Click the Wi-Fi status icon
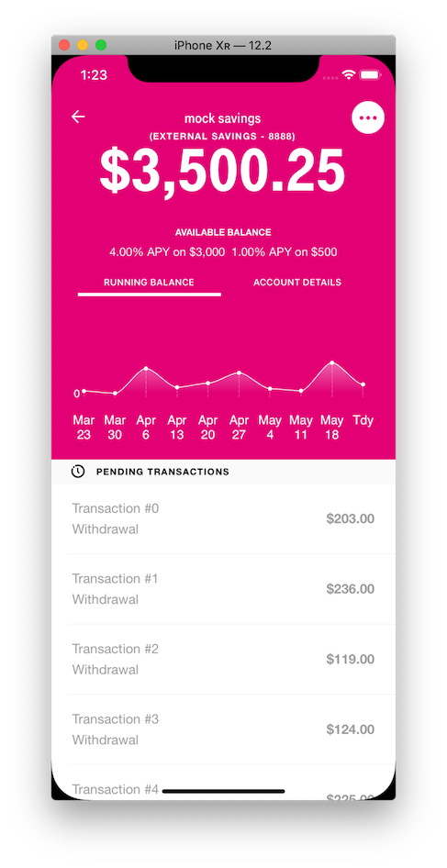 pyautogui.click(x=349, y=74)
